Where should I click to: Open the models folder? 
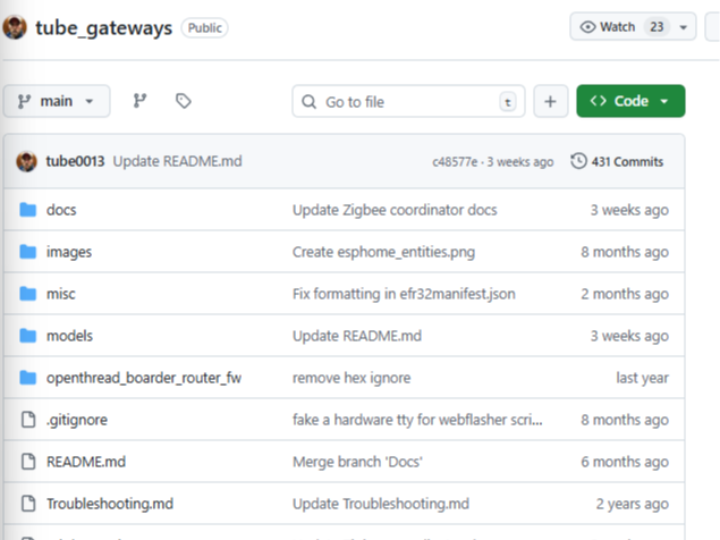click(69, 336)
